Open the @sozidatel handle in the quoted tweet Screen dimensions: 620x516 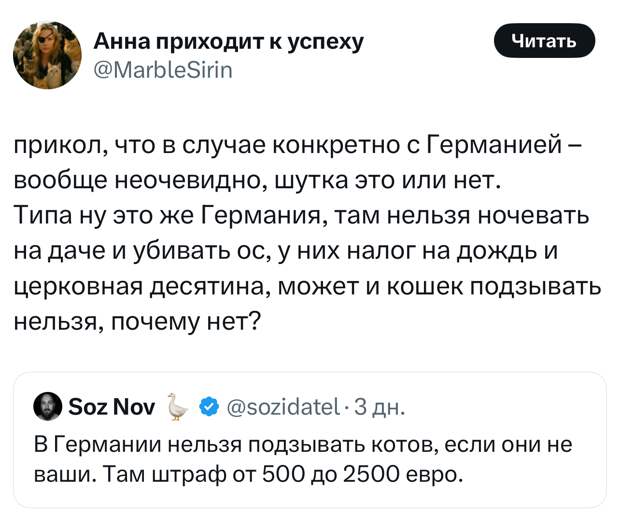(x=283, y=407)
